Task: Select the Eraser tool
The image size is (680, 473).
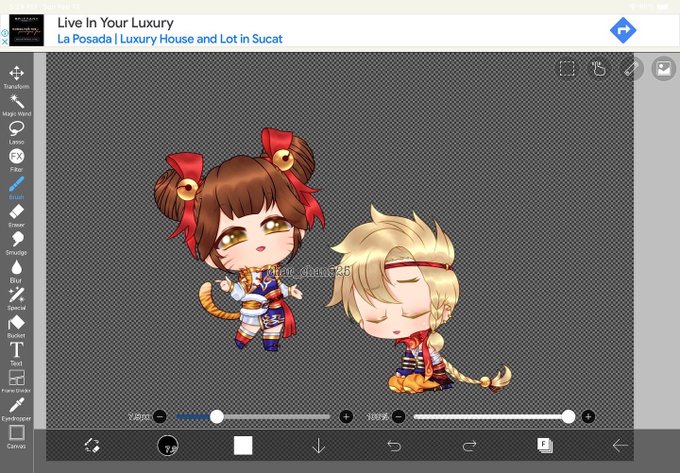Action: (16, 216)
